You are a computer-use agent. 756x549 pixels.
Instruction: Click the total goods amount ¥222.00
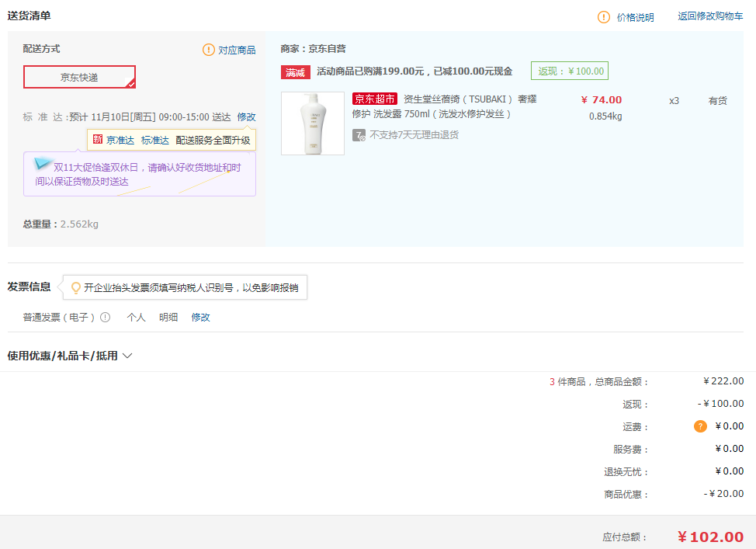(723, 381)
